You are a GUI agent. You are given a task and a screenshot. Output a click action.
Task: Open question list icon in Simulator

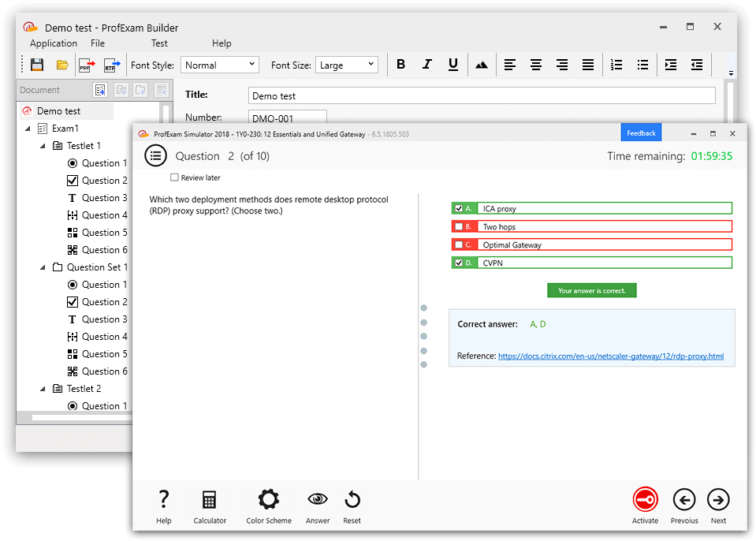155,155
